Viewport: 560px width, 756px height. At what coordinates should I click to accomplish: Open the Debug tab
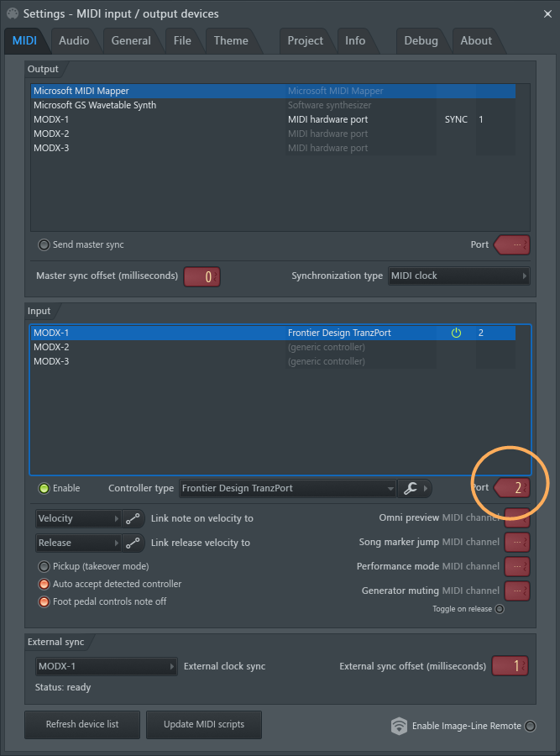tap(421, 41)
